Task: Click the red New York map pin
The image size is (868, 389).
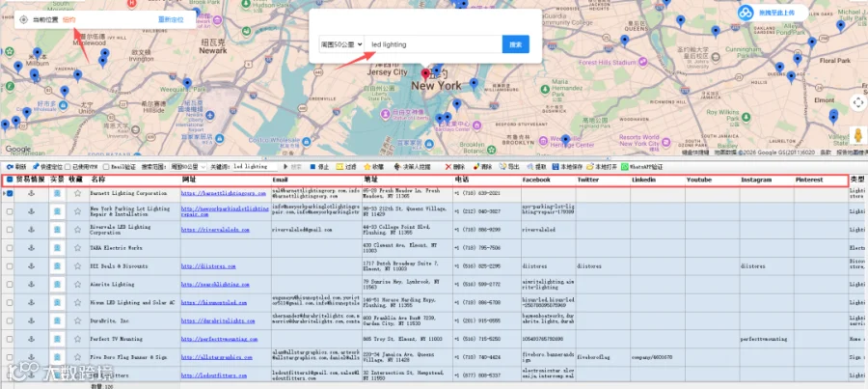Action: pyautogui.click(x=425, y=74)
